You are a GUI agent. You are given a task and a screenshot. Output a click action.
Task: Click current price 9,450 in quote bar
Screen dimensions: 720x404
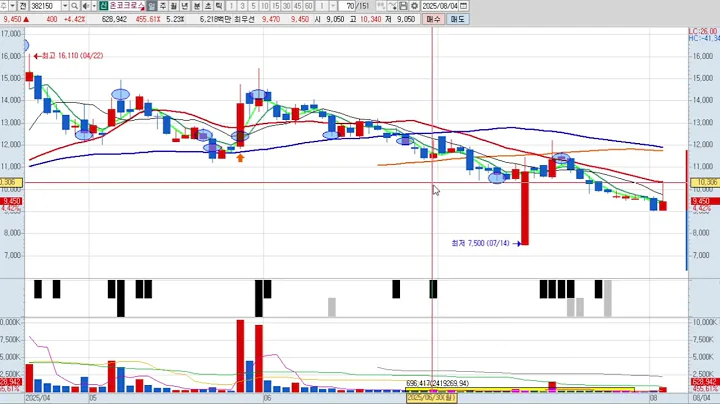[12, 19]
